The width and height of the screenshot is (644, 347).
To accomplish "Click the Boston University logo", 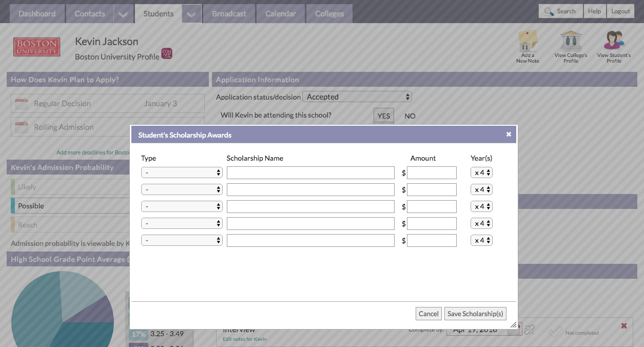I will (36, 47).
